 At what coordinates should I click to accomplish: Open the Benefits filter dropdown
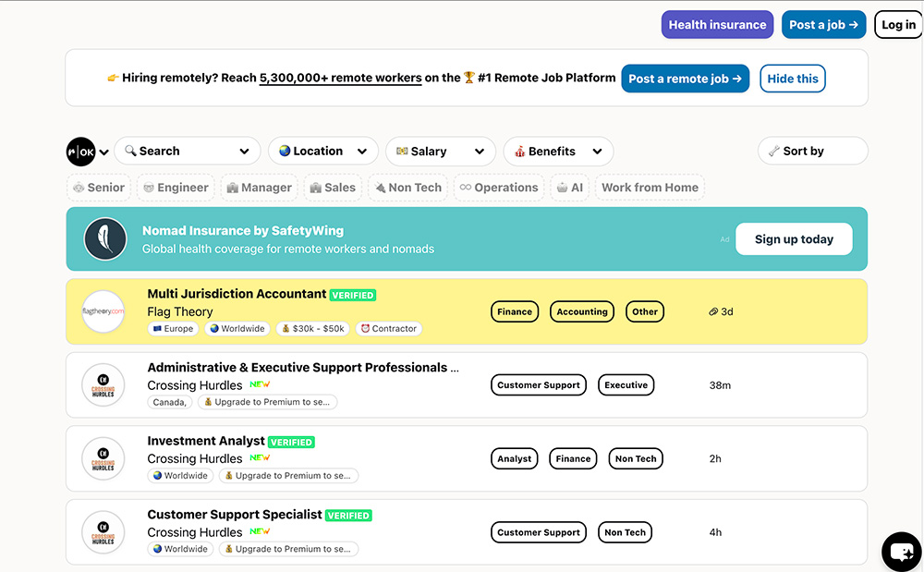pos(559,151)
